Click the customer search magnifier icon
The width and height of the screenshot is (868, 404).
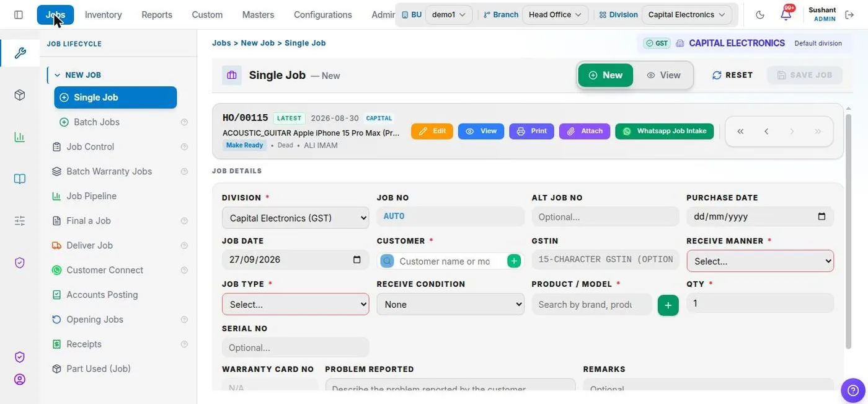tap(387, 261)
